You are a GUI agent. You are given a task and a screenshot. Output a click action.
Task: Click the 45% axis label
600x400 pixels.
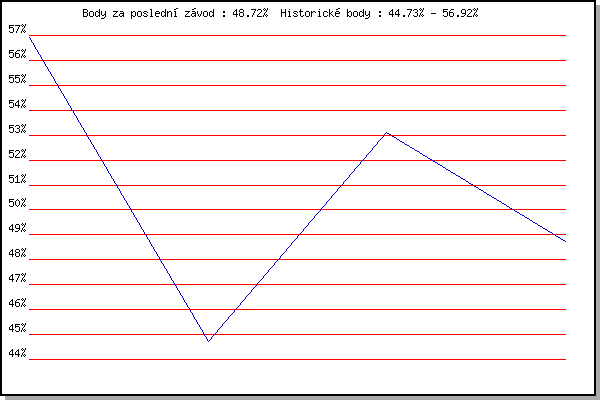[17, 328]
